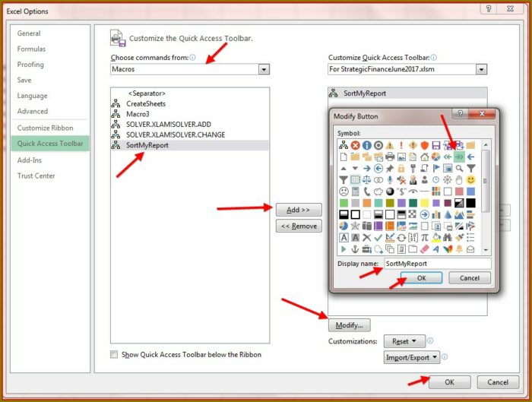
Task: Select the pink eraser symbol
Action: 424,249
